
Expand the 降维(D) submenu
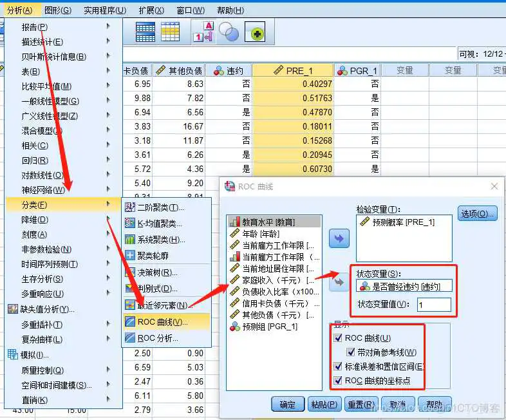[64, 220]
